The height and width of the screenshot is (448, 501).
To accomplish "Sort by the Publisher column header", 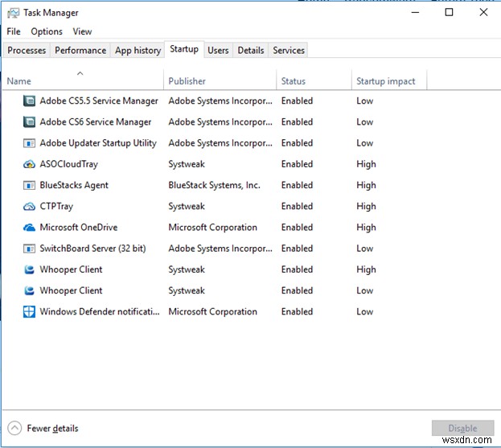I will [220, 80].
